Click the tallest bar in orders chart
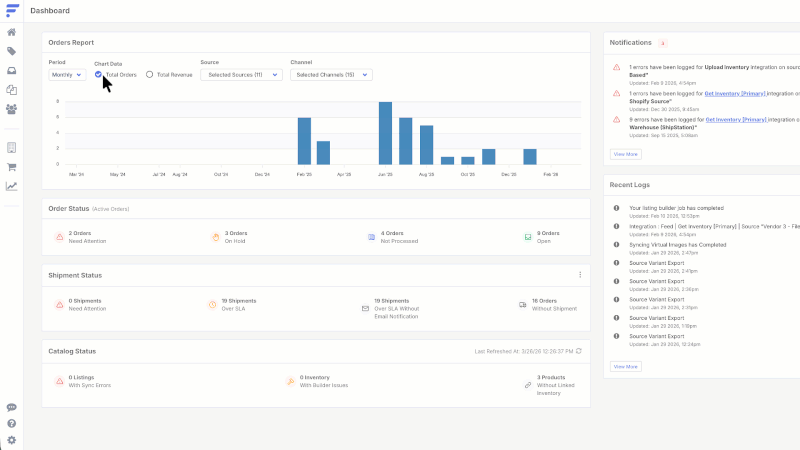 (385, 133)
